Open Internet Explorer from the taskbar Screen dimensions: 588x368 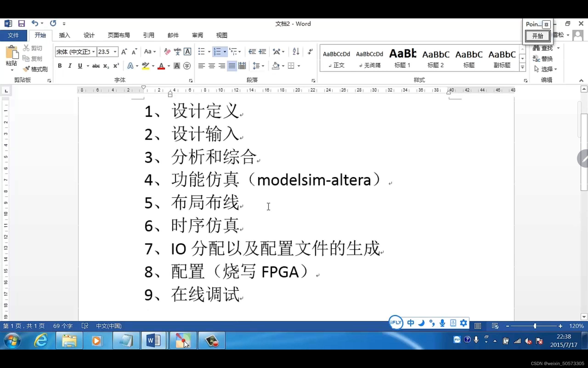[x=41, y=340]
